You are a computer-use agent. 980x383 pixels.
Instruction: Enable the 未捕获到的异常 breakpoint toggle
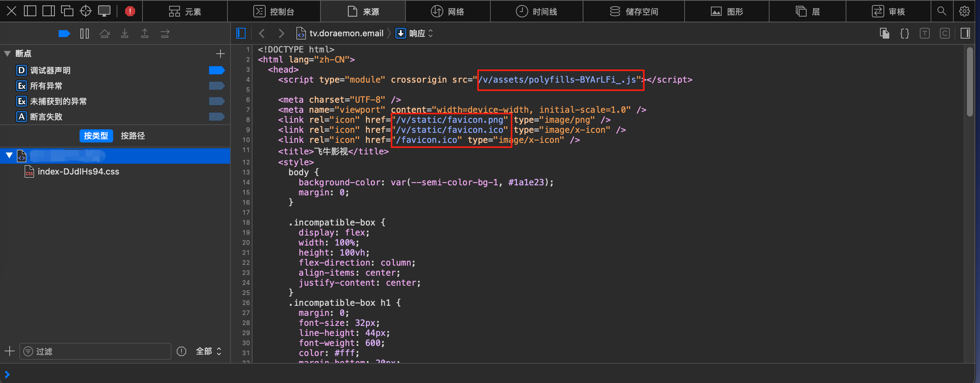pos(217,101)
